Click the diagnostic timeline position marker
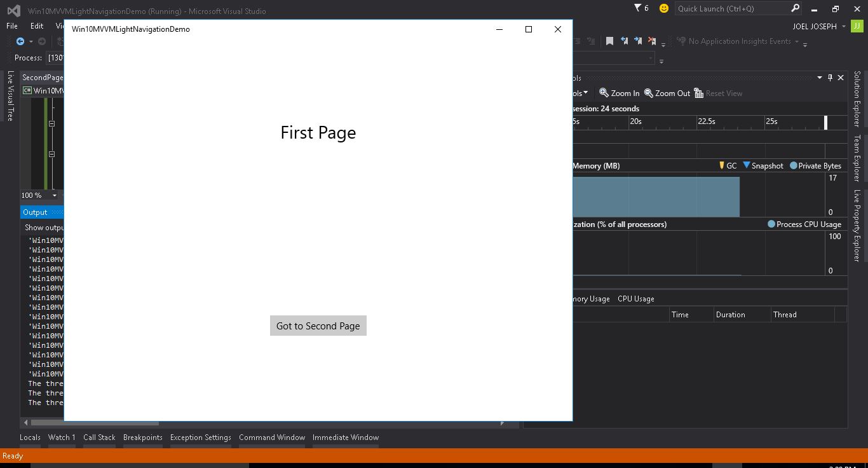 (826, 122)
